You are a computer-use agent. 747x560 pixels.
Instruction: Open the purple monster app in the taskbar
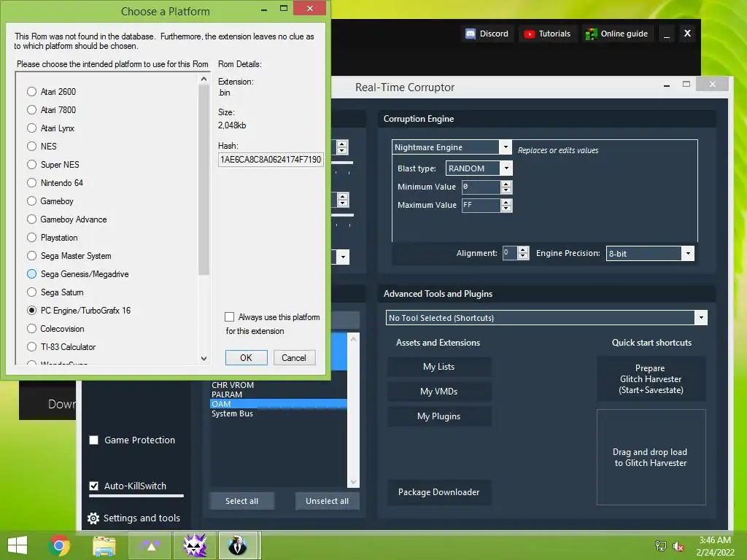[195, 545]
